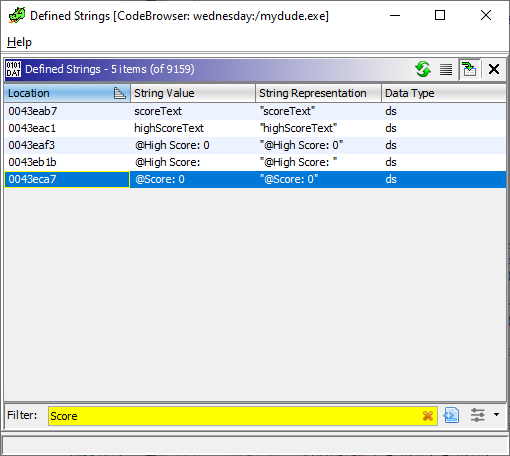Maximize the Defined Strings window
The height and width of the screenshot is (456, 510).
(x=440, y=15)
